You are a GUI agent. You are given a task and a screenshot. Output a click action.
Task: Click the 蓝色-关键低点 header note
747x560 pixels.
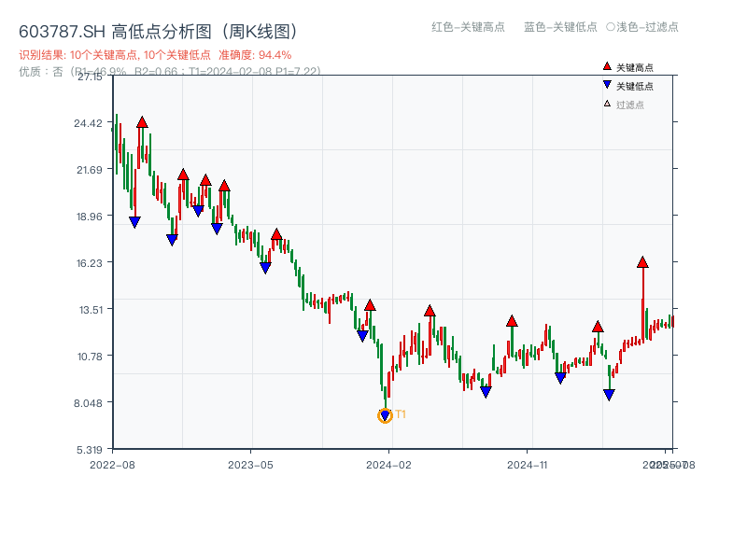point(560,27)
